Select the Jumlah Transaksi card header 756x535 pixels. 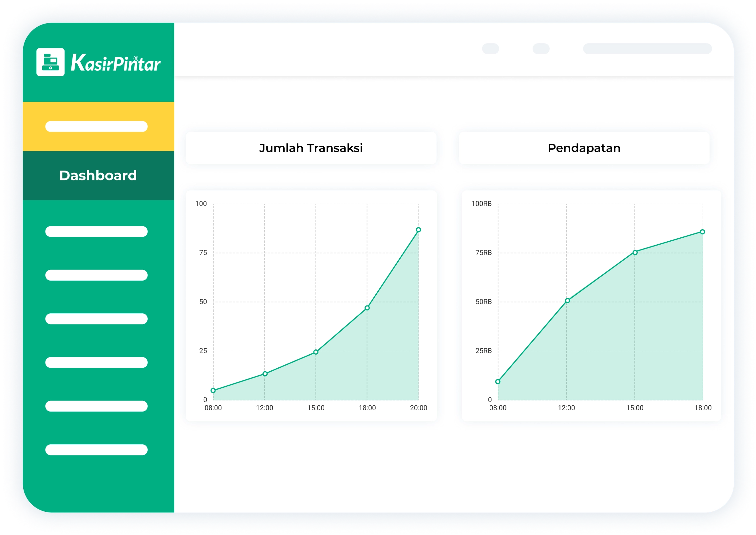[311, 148]
